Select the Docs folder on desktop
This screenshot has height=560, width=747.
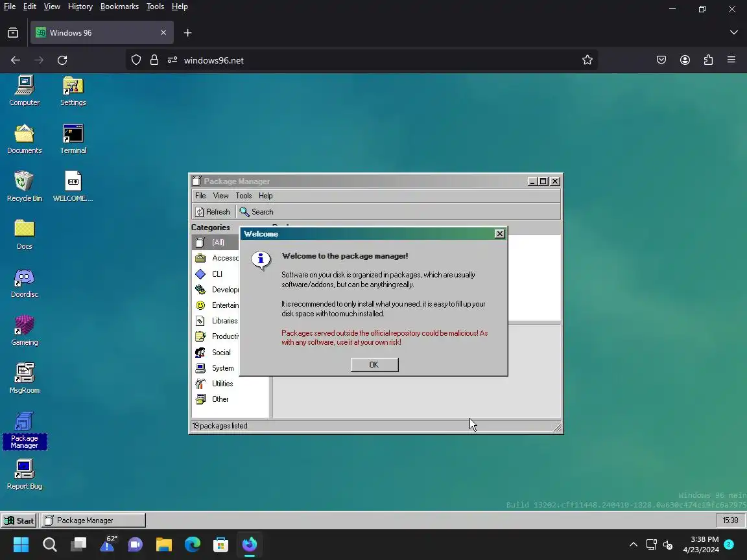click(x=24, y=235)
